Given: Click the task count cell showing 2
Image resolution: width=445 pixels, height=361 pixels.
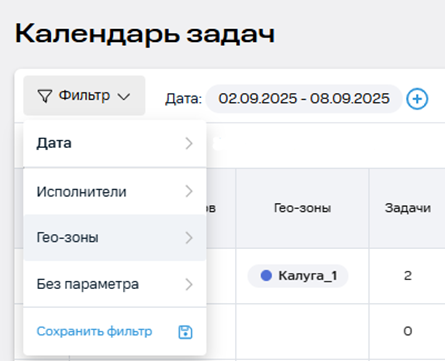Looking at the screenshot, I should point(408,276).
